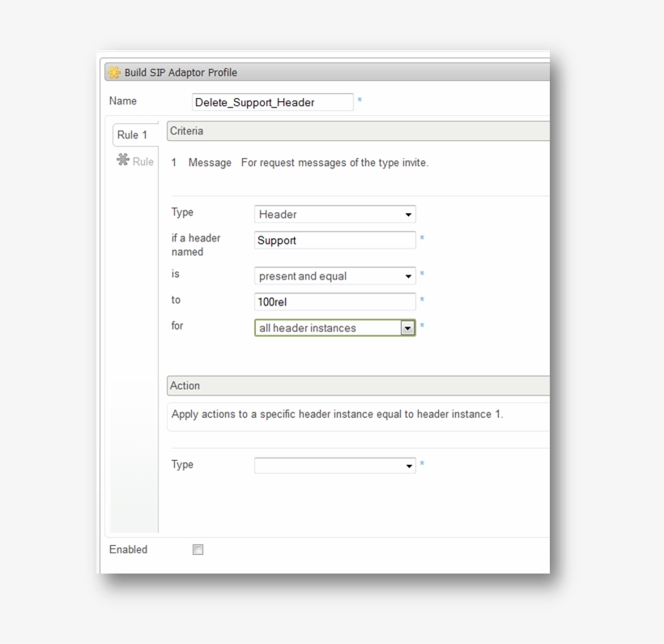Click the Enabled label text
The height and width of the screenshot is (644, 664).
(128, 550)
